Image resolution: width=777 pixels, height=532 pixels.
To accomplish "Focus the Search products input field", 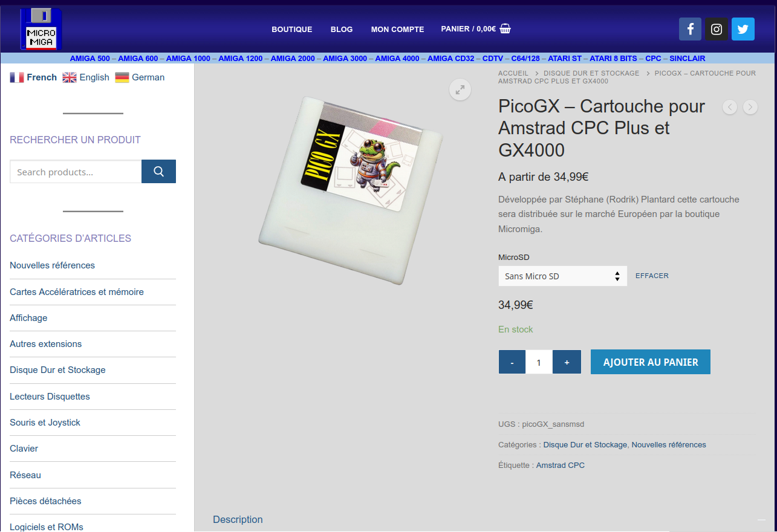I will tap(76, 172).
